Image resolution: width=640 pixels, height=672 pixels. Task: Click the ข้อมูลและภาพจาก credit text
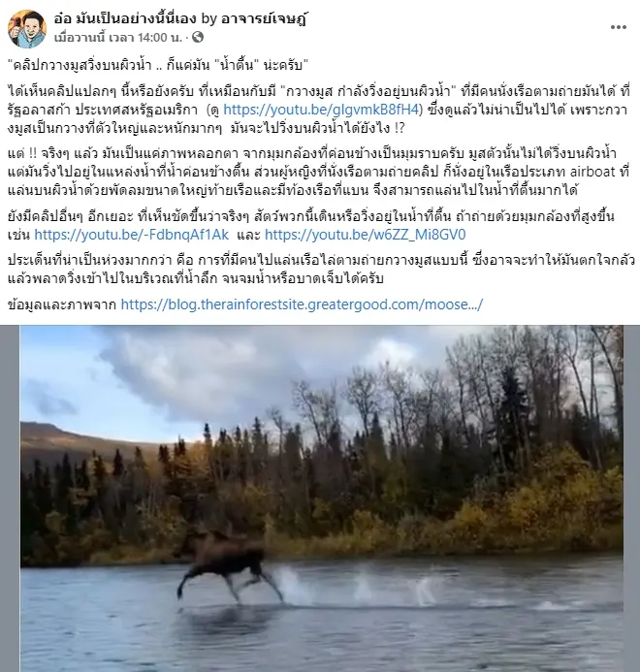(62, 304)
